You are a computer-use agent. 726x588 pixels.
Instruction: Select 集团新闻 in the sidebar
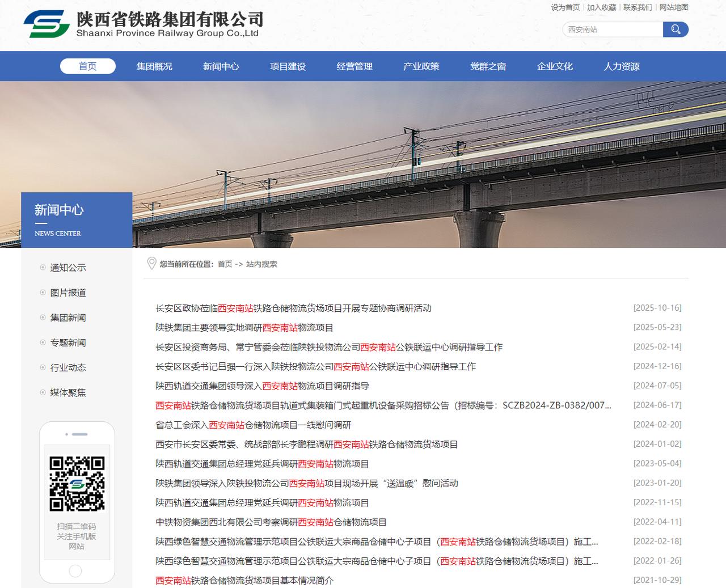(x=68, y=318)
